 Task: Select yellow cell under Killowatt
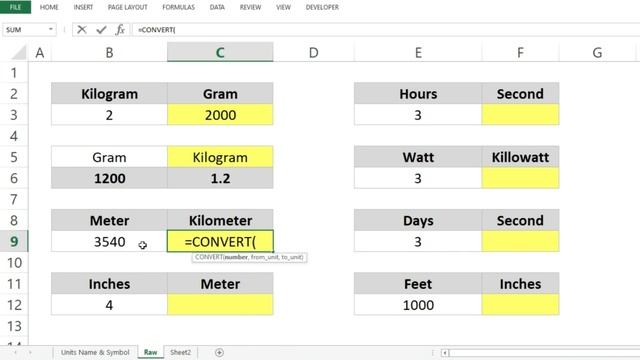[x=520, y=178]
